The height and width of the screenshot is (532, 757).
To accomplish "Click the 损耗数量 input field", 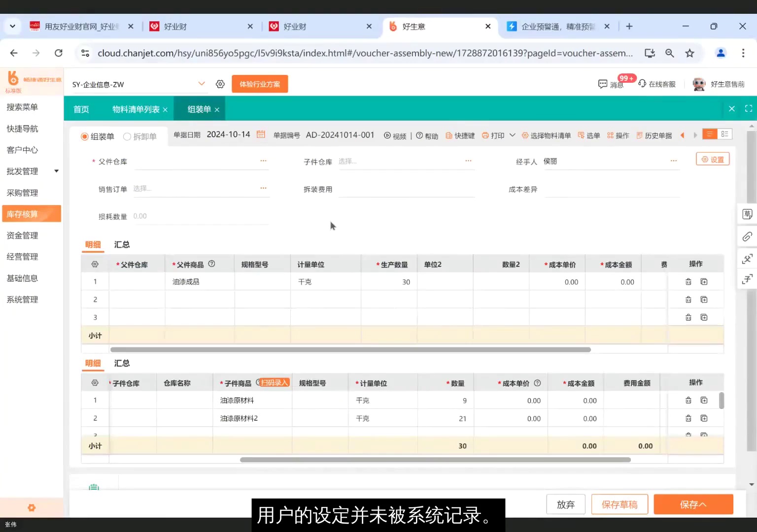I will pos(197,216).
